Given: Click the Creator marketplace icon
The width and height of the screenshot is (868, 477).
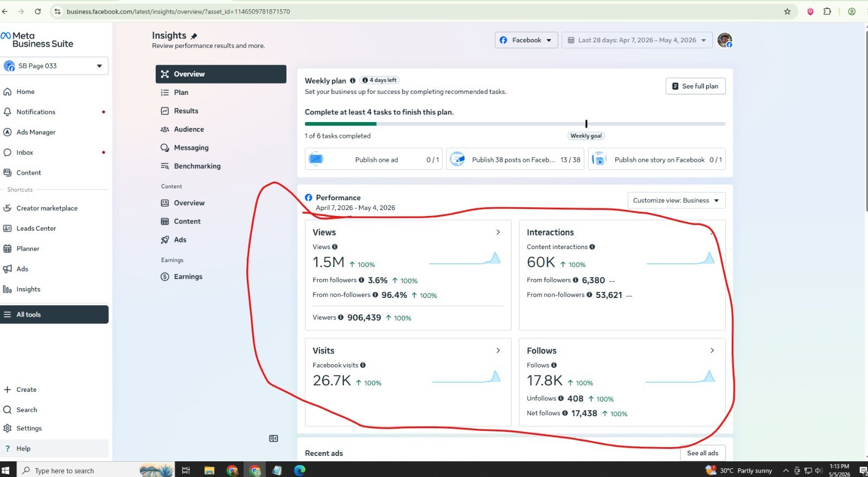Looking at the screenshot, I should point(8,208).
